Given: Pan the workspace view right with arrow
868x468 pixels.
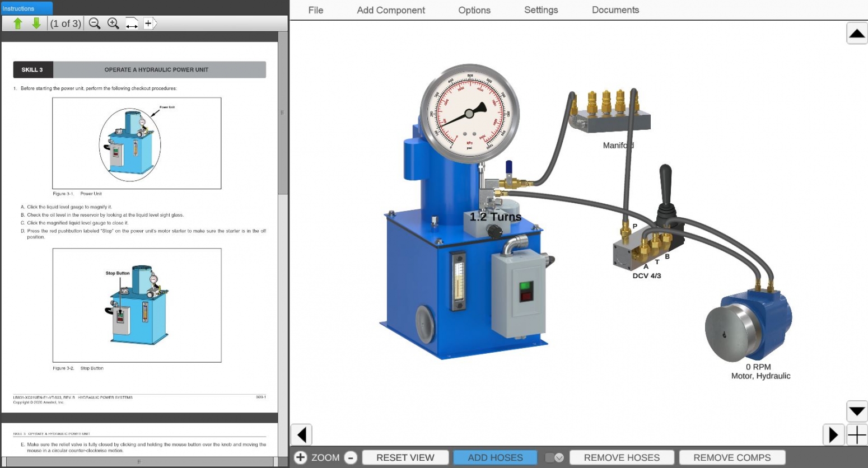Looking at the screenshot, I should point(833,435).
